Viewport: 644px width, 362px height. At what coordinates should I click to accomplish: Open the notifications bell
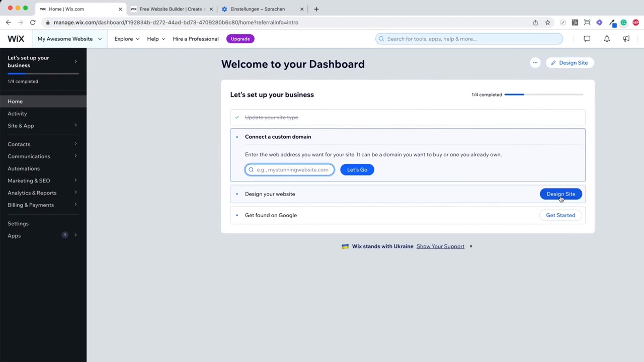click(x=607, y=39)
